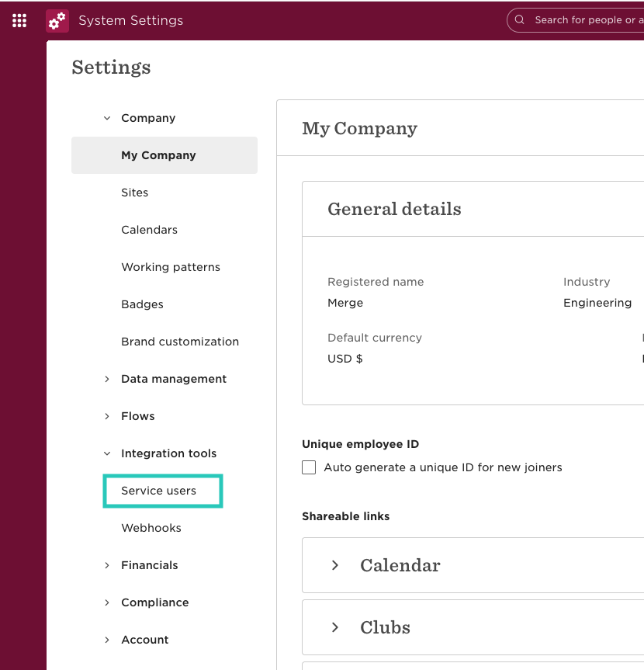Open Working patterns settings
The image size is (644, 670).
click(x=171, y=267)
